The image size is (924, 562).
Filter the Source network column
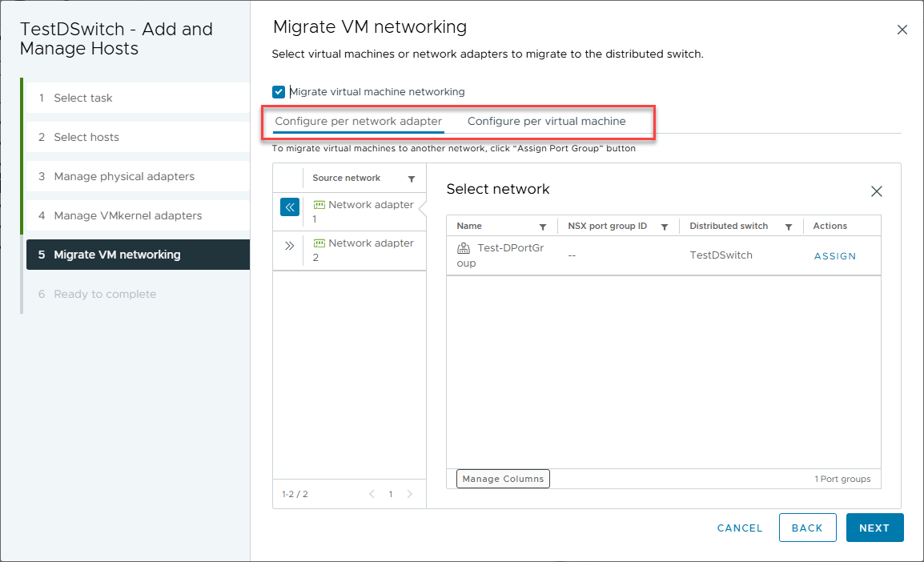pos(412,179)
